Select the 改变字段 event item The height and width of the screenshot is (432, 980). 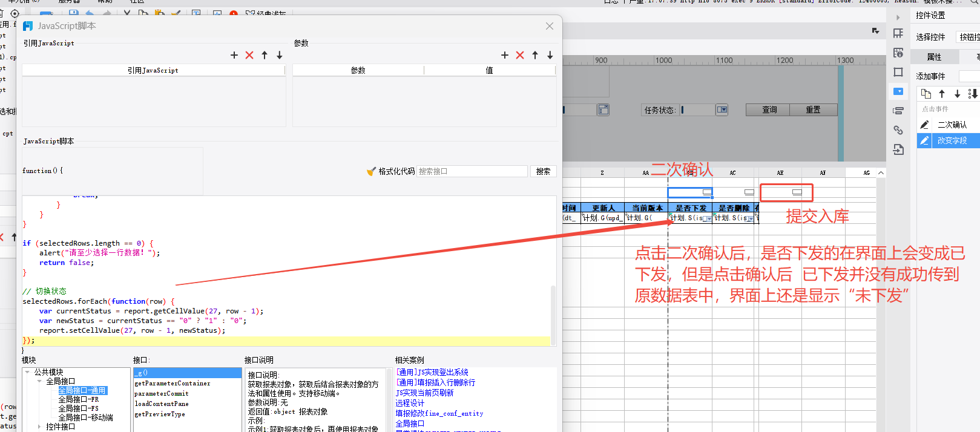click(952, 140)
